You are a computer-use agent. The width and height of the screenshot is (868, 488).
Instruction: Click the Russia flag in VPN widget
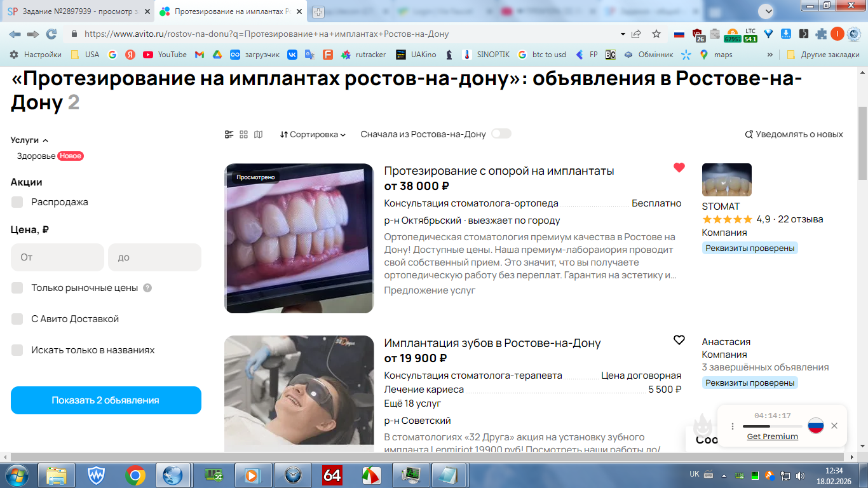(x=816, y=426)
